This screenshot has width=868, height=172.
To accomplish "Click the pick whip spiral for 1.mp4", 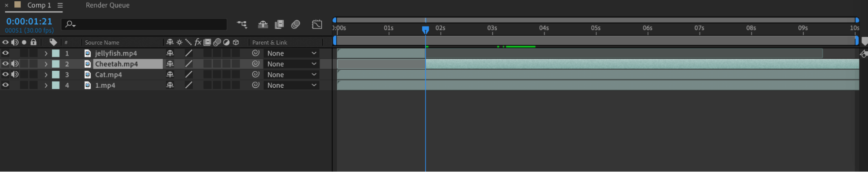I will (x=256, y=85).
